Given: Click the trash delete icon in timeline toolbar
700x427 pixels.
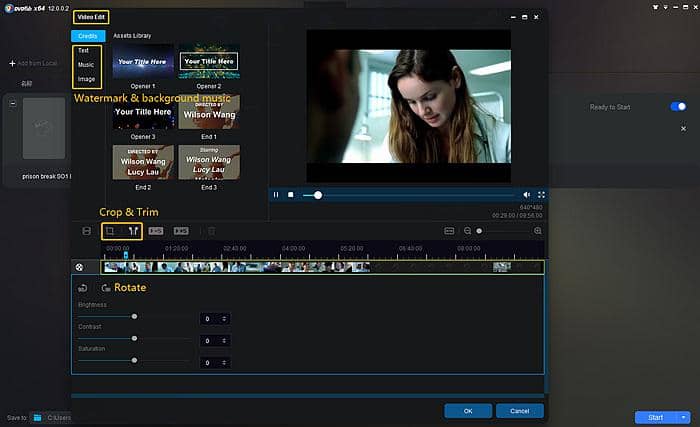Looking at the screenshot, I should click(212, 231).
